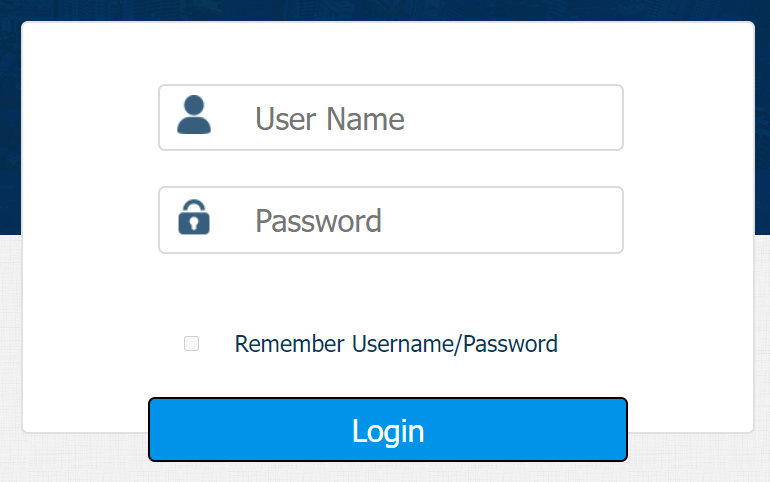Screen dimensions: 770x482
Task: Enable the Remember Username/Password checkbox
Action: pos(192,344)
